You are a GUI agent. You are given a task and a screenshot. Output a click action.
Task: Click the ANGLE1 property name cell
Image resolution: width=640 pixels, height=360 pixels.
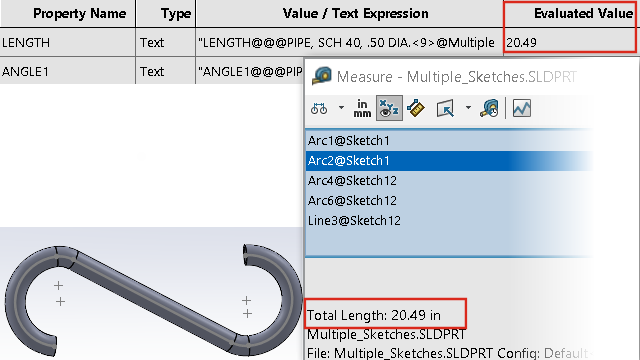(67, 71)
